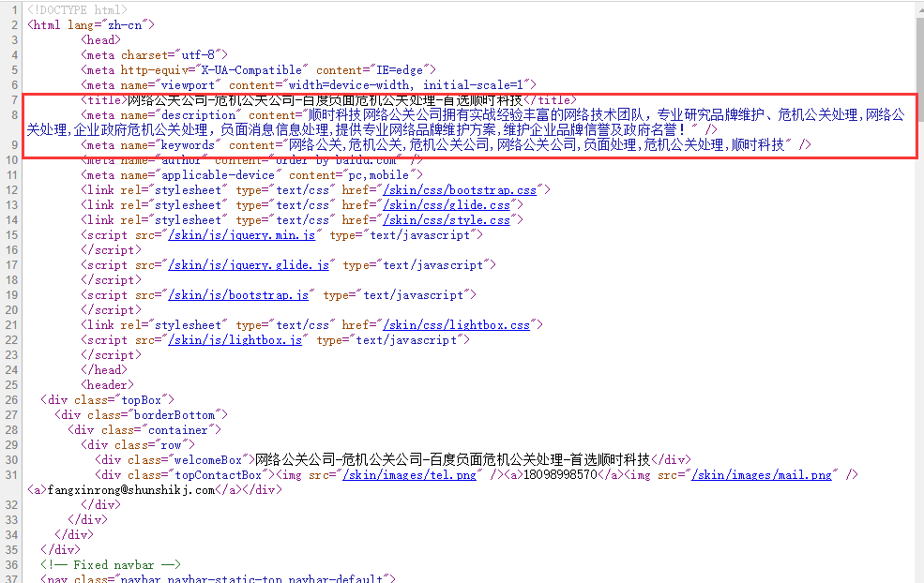Follow the /skin/css/lightbox.css link
Viewport: 924px width, 583px height.
pos(457,325)
